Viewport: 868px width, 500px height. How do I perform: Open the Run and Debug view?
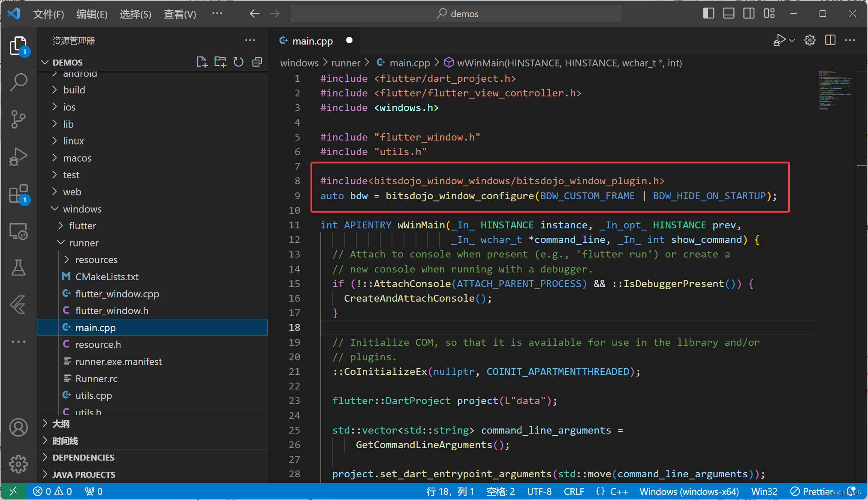pyautogui.click(x=18, y=157)
